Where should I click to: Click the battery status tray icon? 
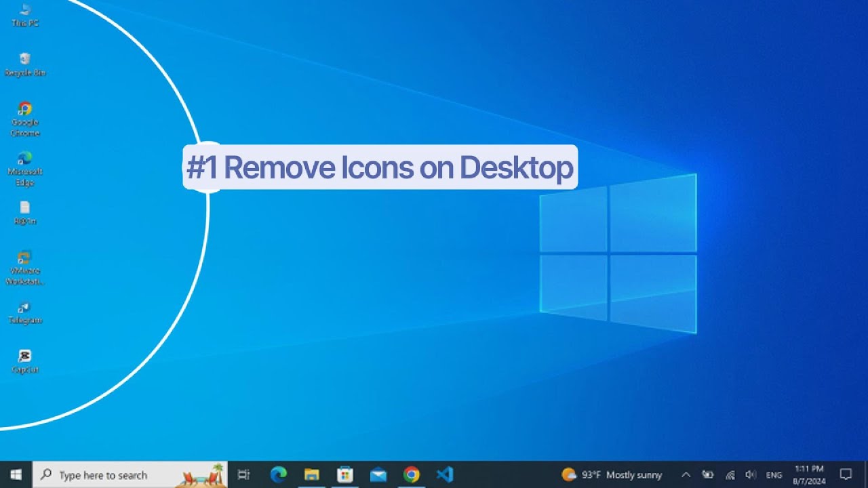click(708, 474)
